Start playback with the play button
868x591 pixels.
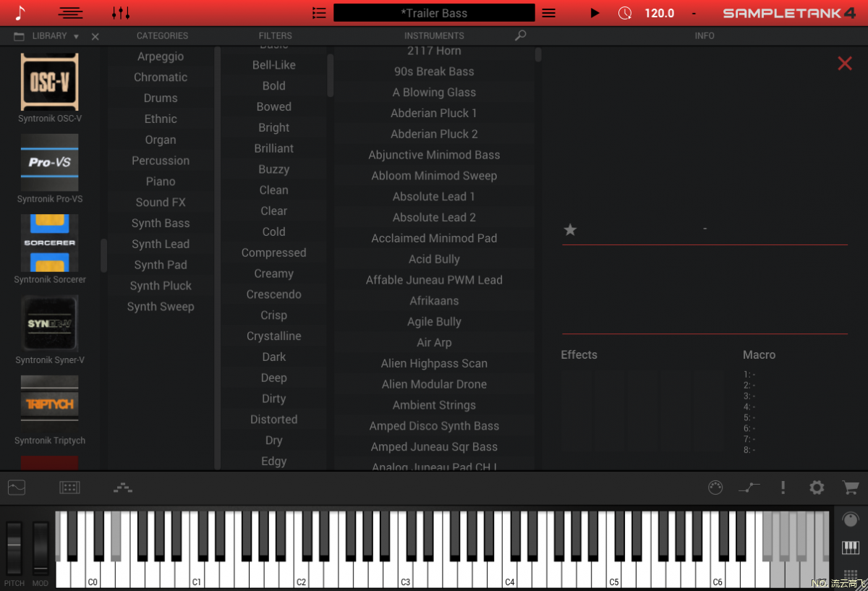click(x=595, y=13)
